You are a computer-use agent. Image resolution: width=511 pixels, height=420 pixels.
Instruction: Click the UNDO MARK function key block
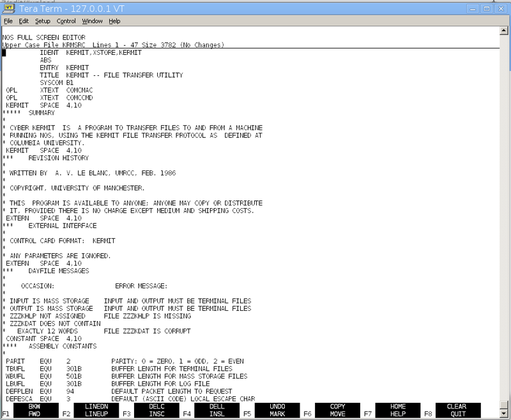pos(277,410)
